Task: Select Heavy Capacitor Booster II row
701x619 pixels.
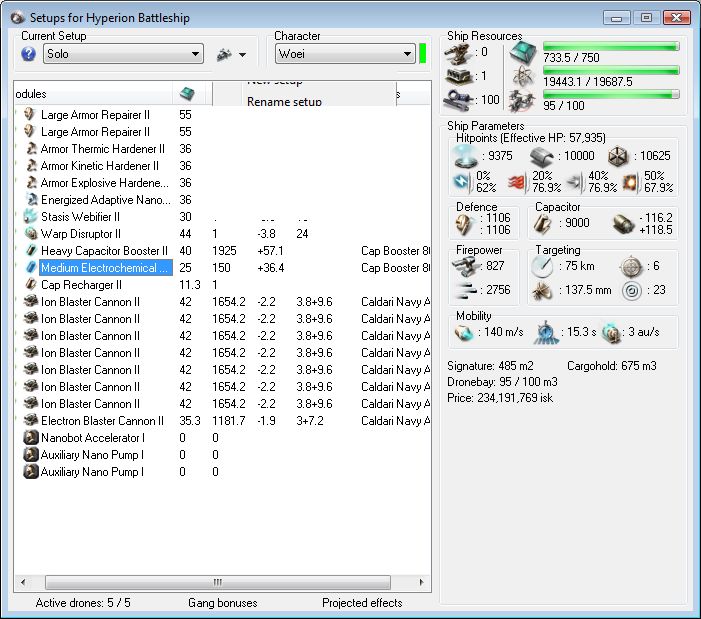Action: pos(104,251)
